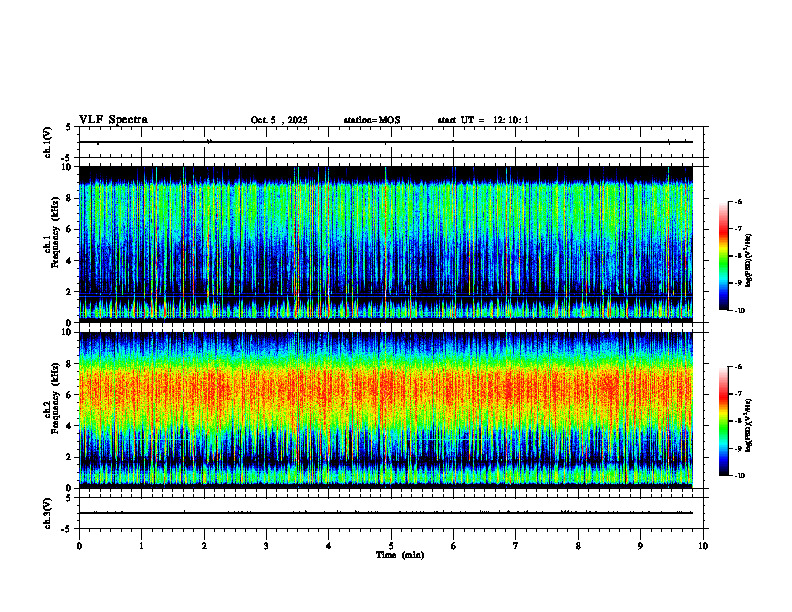This screenshot has height=612, width=792.
Task: Click time axis tick label "7"
Action: click(516, 546)
